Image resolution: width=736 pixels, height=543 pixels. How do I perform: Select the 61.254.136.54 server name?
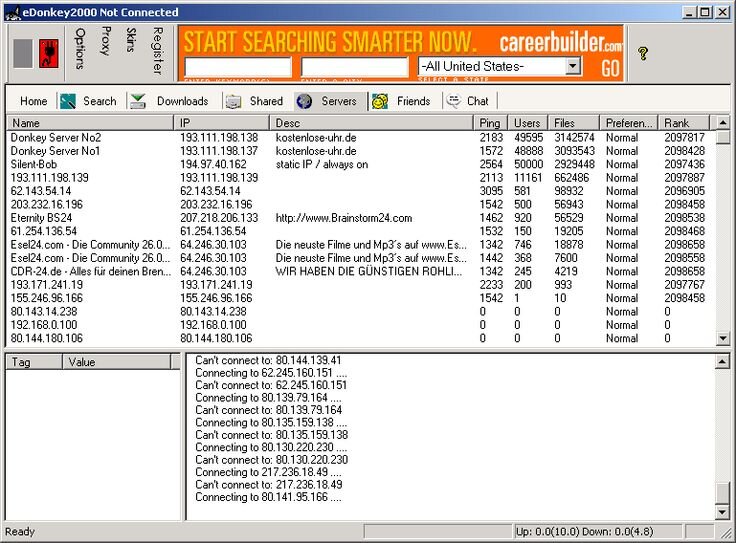(x=44, y=231)
